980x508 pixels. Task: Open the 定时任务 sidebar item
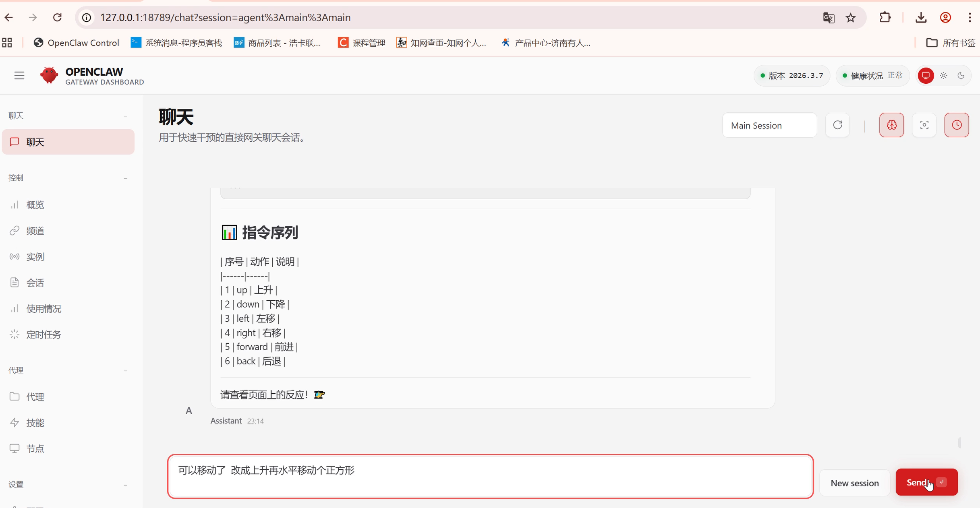(x=44, y=335)
